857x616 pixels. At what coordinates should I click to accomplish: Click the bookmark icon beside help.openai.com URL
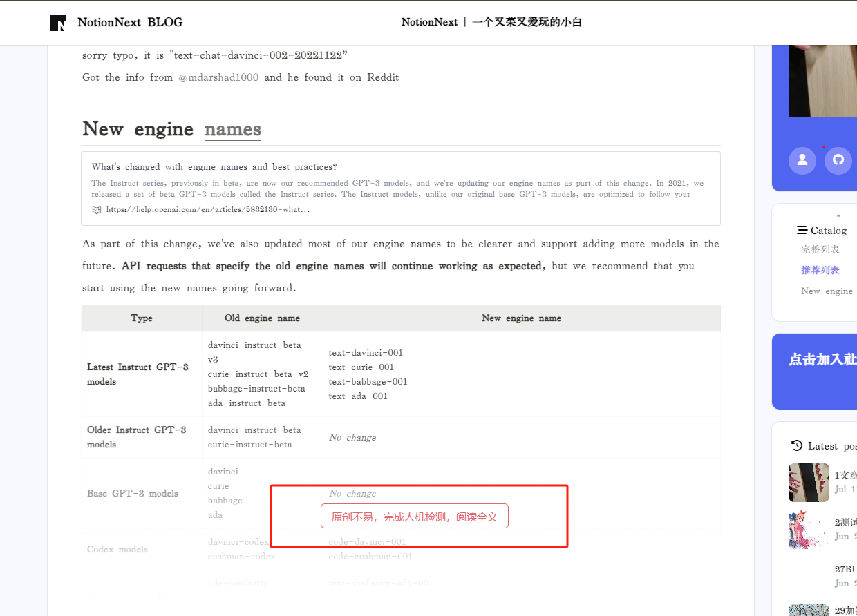click(97, 209)
